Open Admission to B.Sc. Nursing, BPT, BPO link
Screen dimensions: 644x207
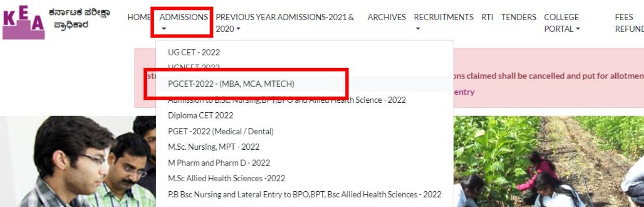pyautogui.click(x=287, y=100)
